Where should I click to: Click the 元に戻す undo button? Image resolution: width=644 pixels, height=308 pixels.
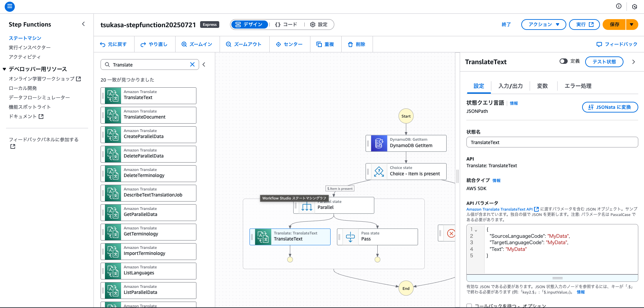point(113,44)
